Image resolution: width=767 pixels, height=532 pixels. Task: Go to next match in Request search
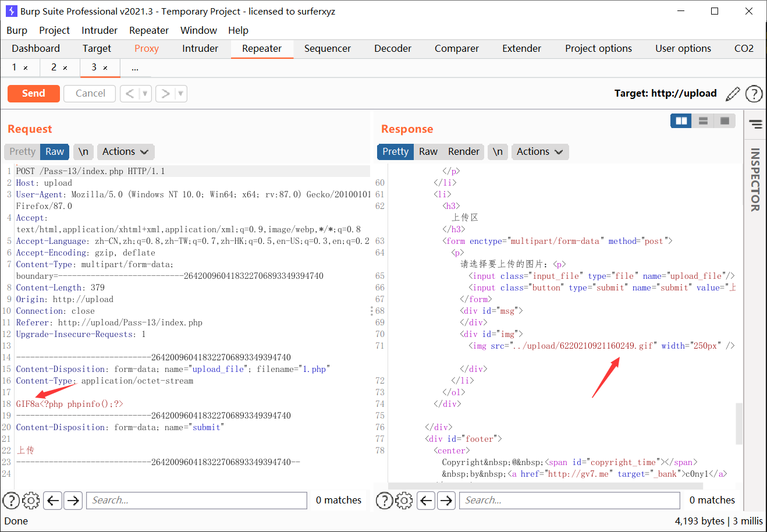pyautogui.click(x=73, y=500)
